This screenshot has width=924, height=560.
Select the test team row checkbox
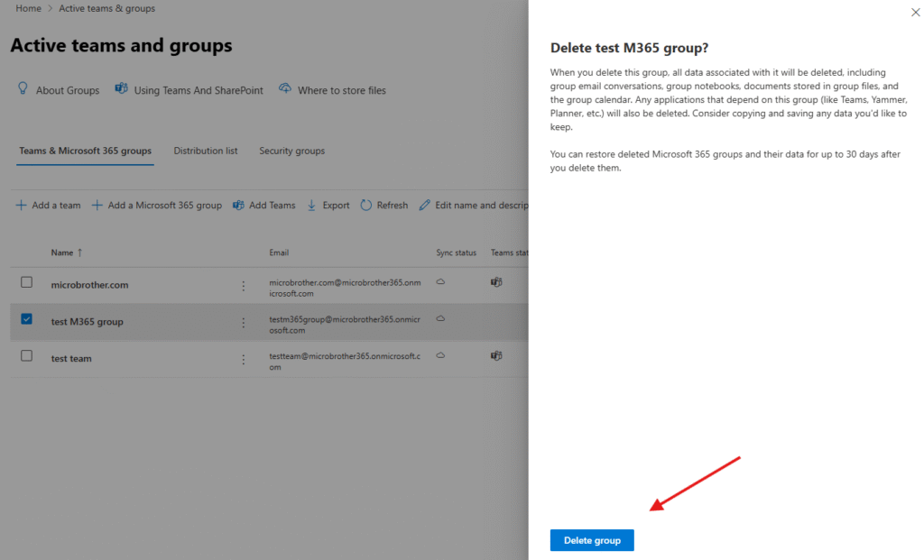tap(26, 356)
